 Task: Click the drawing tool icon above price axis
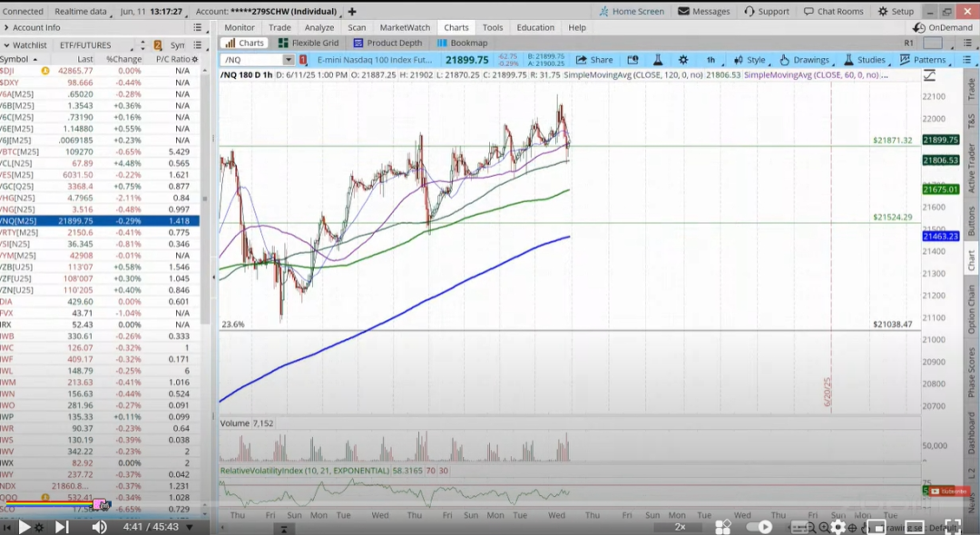point(929,75)
